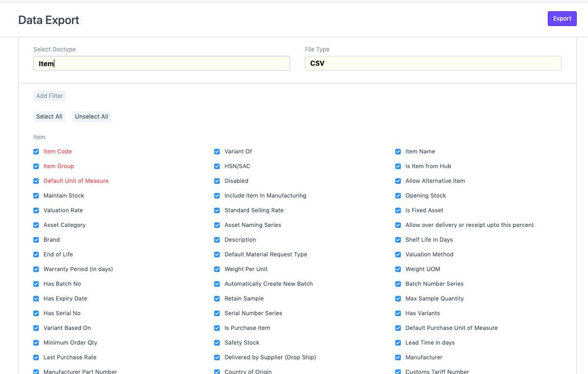Click the Export button
Screen dimensions: 588x374
pos(562,19)
